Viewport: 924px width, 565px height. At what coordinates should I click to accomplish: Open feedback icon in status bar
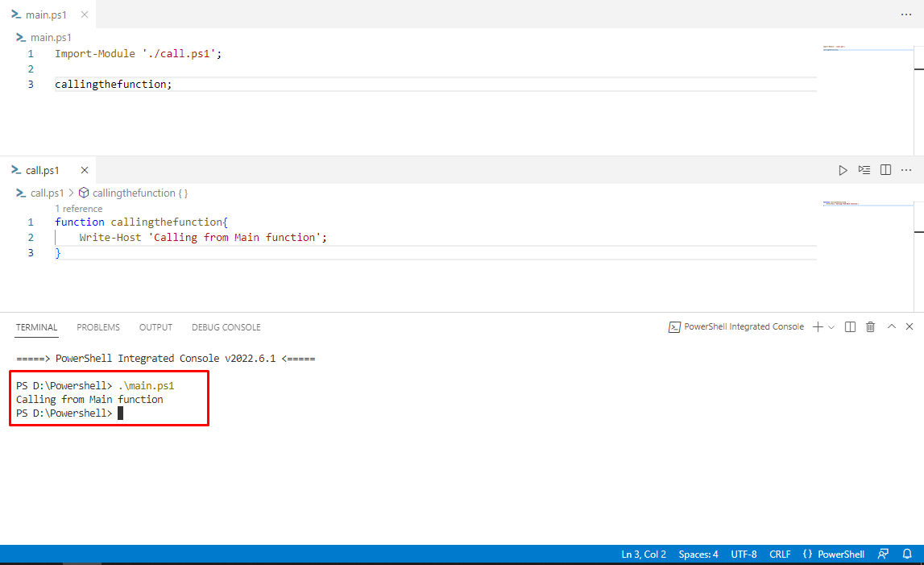pos(883,555)
